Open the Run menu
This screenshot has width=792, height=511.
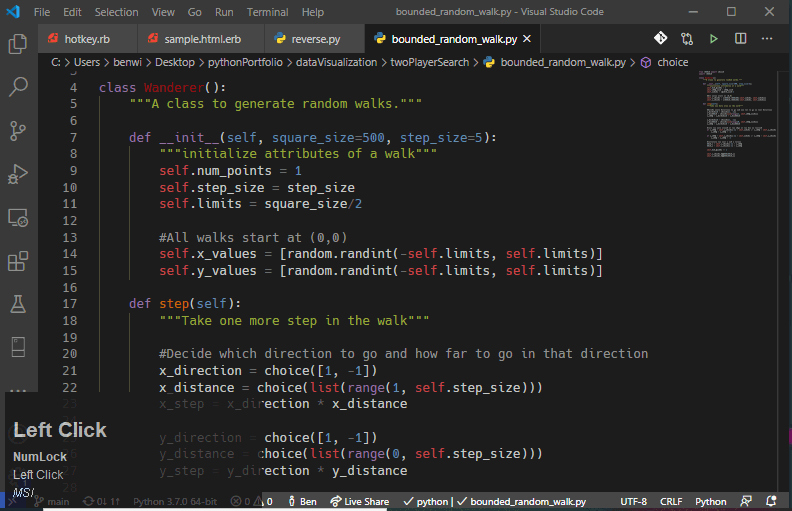tap(224, 12)
